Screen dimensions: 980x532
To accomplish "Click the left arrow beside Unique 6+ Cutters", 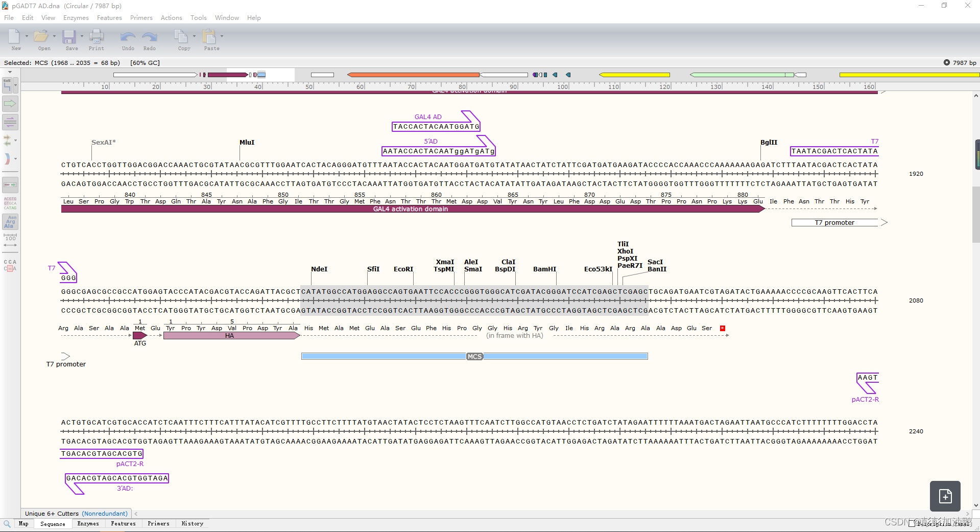I will click(x=136, y=514).
